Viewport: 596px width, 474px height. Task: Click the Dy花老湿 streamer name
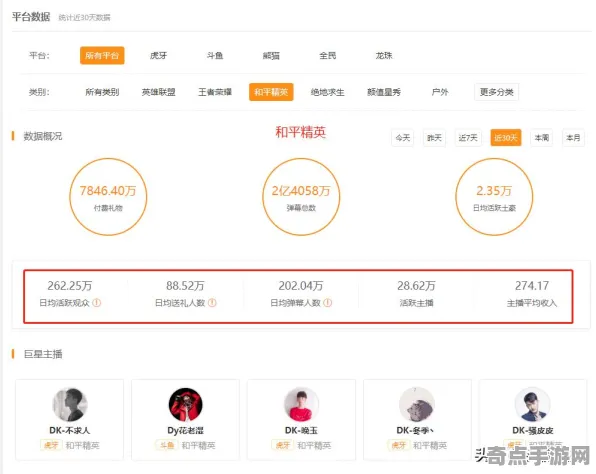tap(185, 430)
